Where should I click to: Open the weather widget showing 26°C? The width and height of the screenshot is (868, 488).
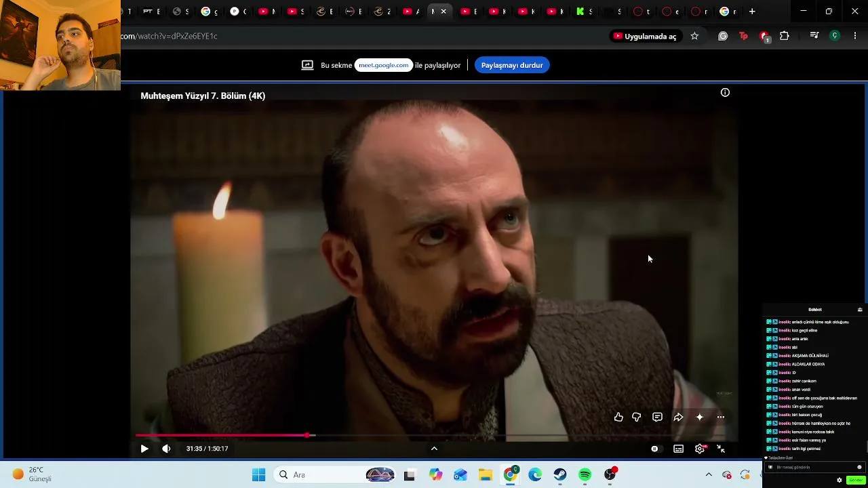[x=32, y=474]
